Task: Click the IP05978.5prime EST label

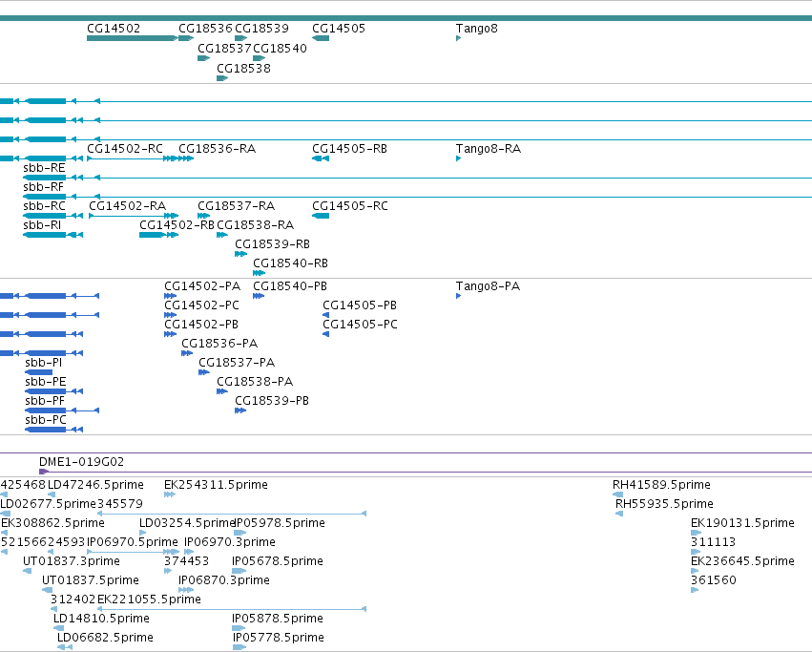Action: [x=281, y=523]
